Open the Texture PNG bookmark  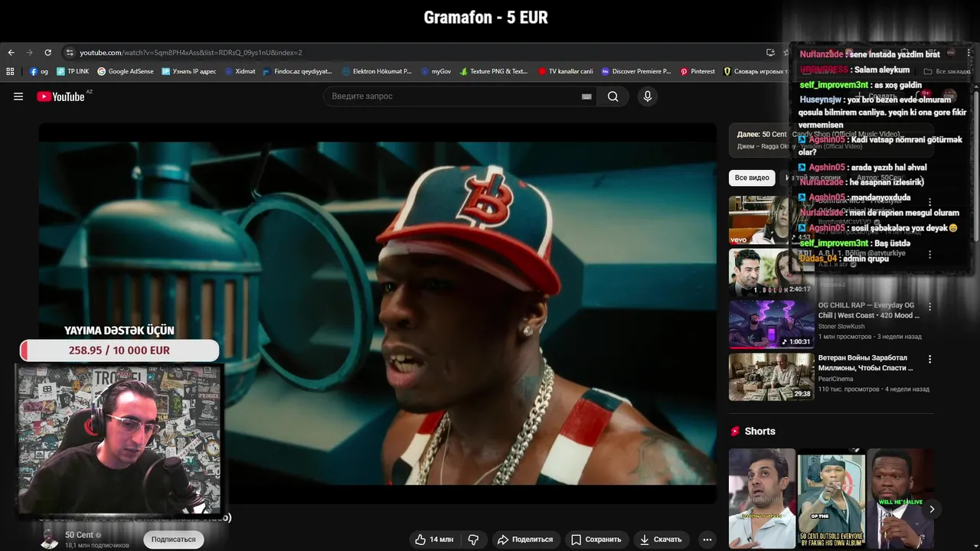(494, 71)
